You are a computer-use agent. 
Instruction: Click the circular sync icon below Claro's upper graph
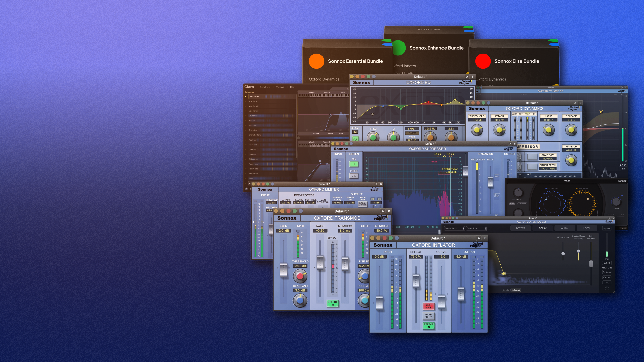pos(299,138)
